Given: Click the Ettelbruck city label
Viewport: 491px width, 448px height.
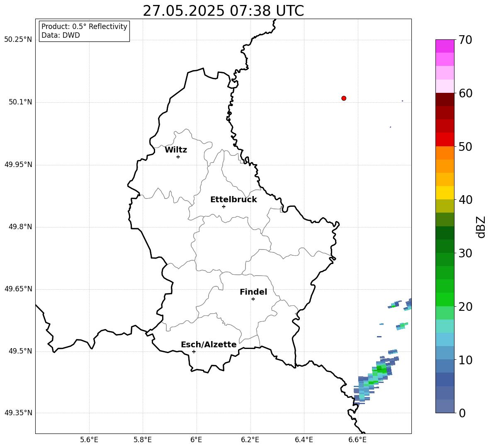Looking at the screenshot, I should coord(233,200).
